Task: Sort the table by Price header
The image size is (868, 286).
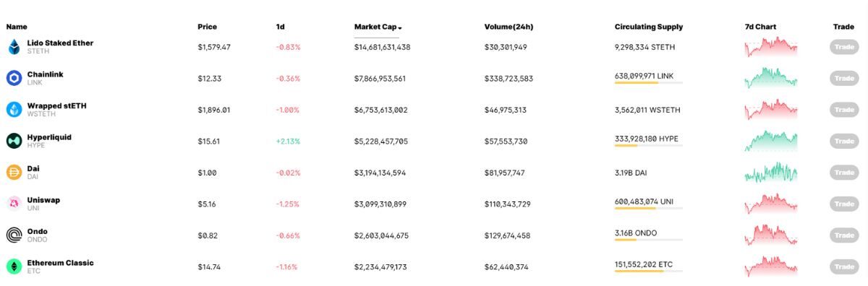Action: coord(207,27)
